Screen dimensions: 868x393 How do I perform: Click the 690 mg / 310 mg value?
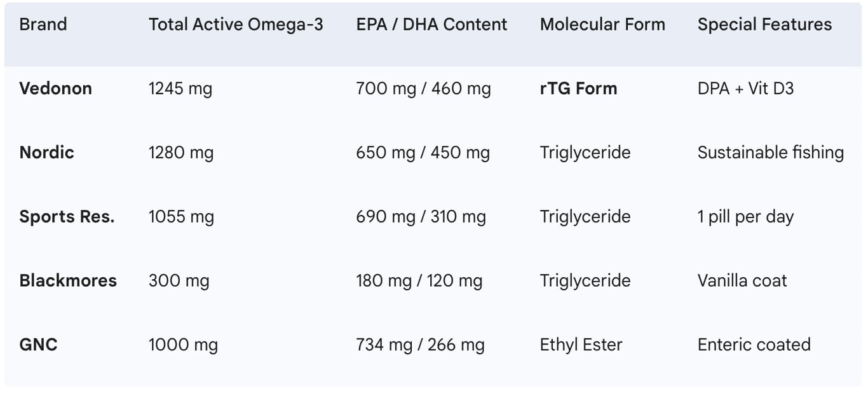point(421,217)
